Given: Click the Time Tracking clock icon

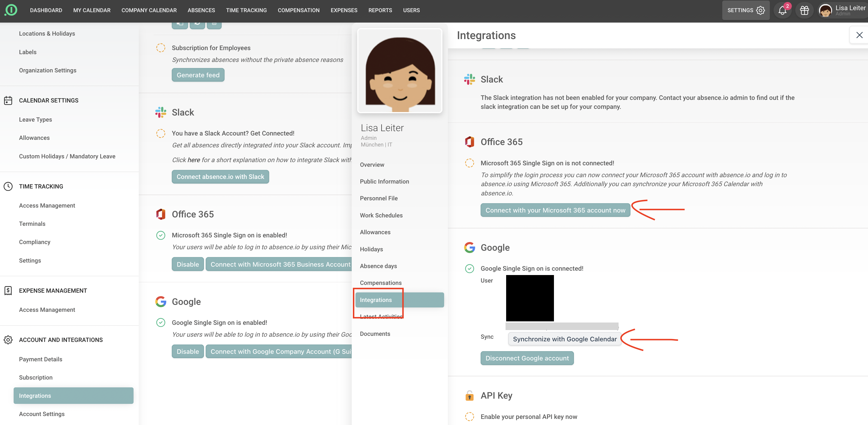Looking at the screenshot, I should [8, 186].
